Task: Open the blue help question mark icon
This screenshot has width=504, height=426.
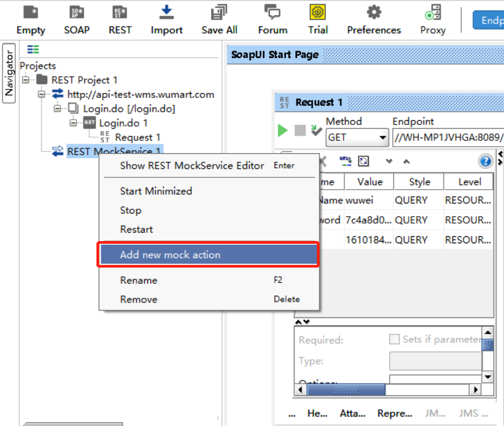Action: [485, 161]
